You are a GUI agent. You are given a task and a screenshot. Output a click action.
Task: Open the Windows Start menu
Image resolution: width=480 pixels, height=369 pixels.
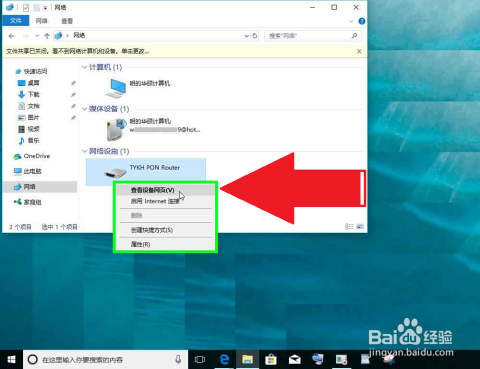tap(11, 359)
